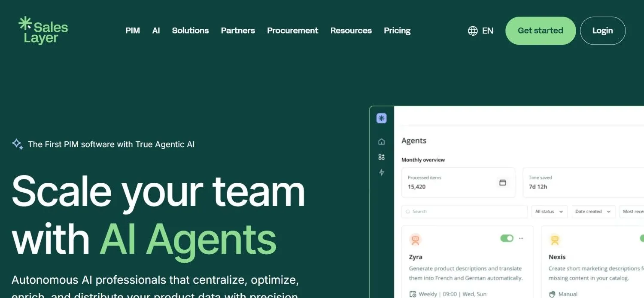Screen dimensions: 644x298
Task: Click the '7d 12h' time saved value
Action: pyautogui.click(x=538, y=187)
